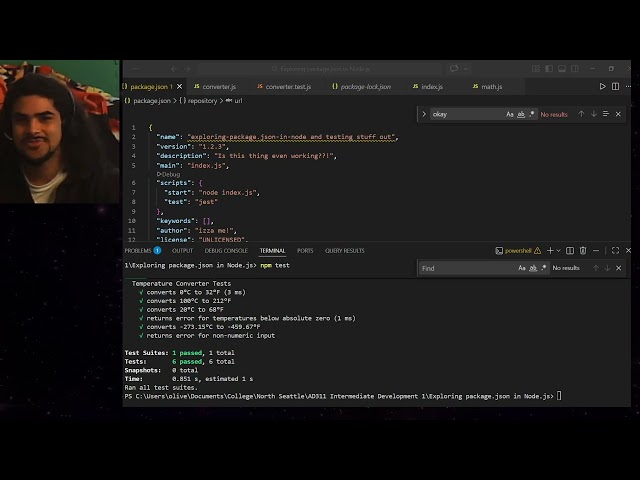Open the Ports panel tab
This screenshot has width=640, height=480.
305,251
